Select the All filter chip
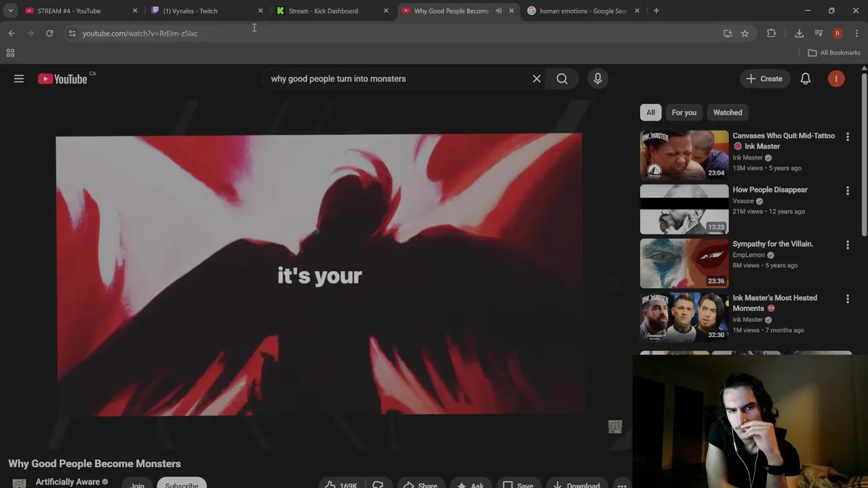 point(650,113)
